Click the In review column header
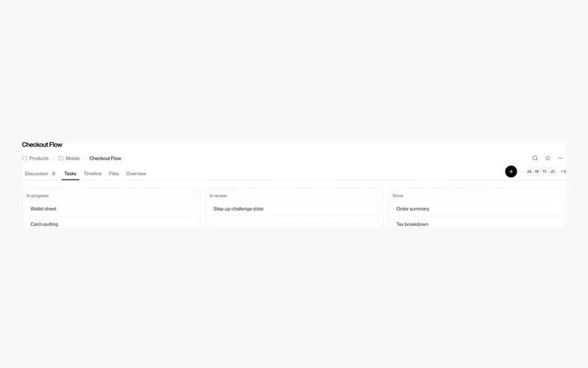The width and height of the screenshot is (588, 368). [x=218, y=196]
